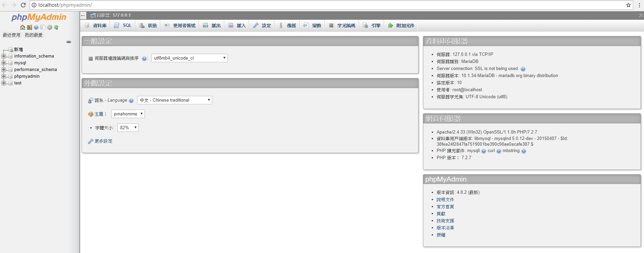
Task: Click the test database cylinder icon
Action: tap(10, 83)
